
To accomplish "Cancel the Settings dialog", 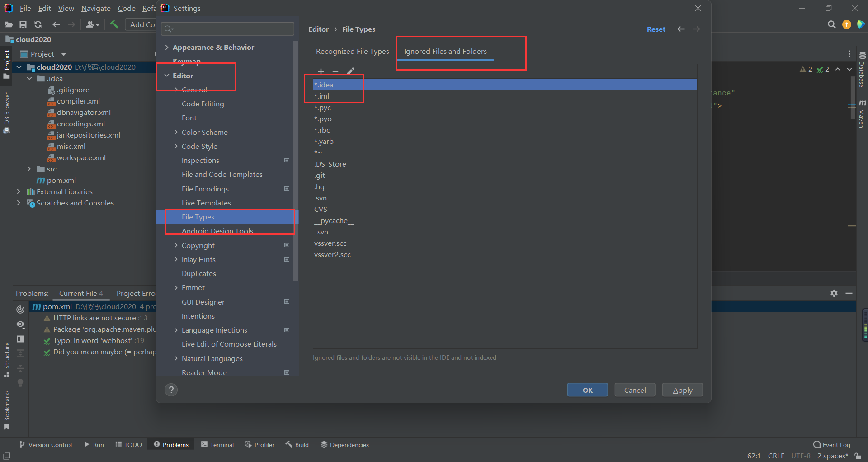I will 635,390.
